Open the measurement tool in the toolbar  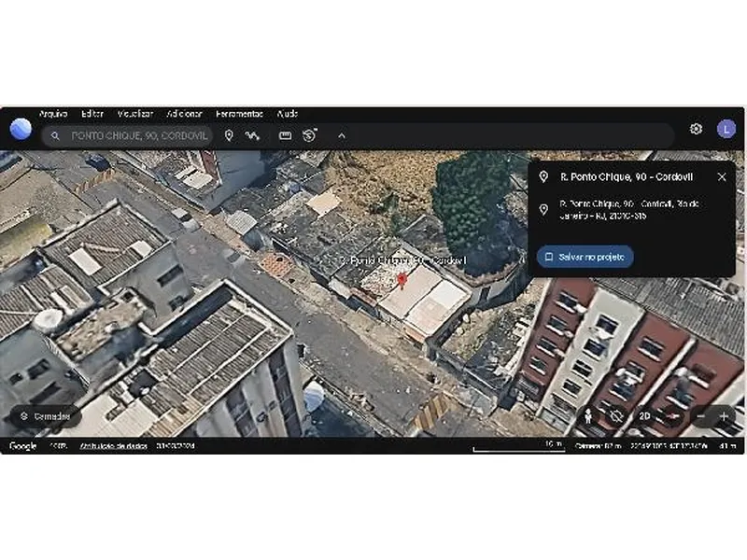(285, 135)
